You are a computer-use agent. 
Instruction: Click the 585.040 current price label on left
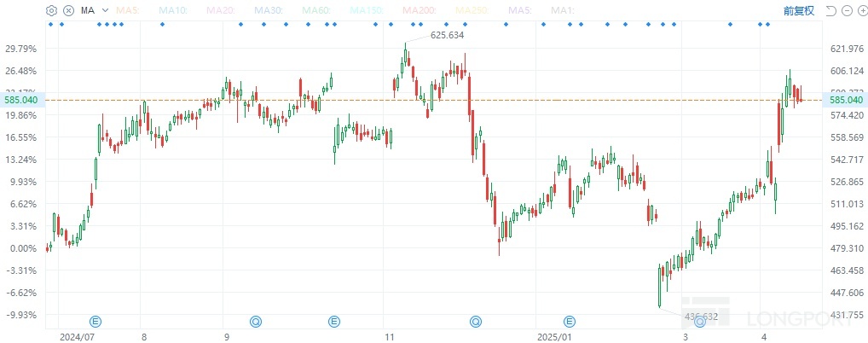[22, 100]
